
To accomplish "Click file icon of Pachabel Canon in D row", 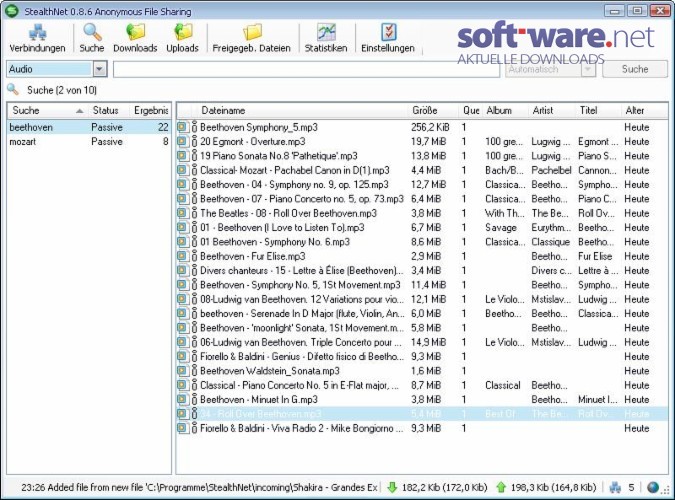I will click(183, 170).
